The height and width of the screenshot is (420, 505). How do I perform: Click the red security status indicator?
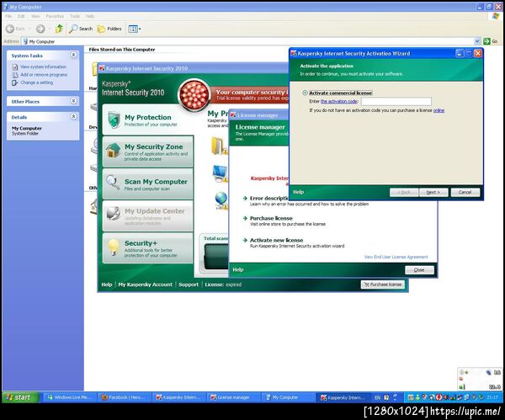tap(194, 95)
